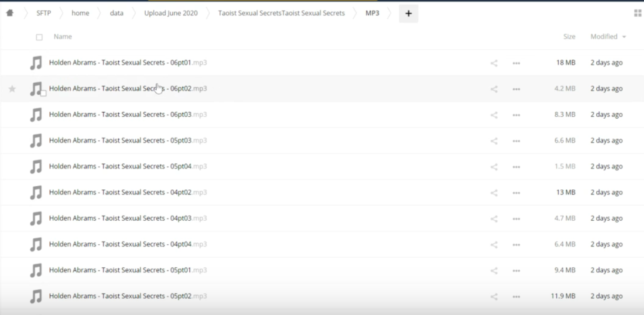This screenshot has height=315, width=644.
Task: Sort files by Name column
Action: pyautogui.click(x=63, y=37)
